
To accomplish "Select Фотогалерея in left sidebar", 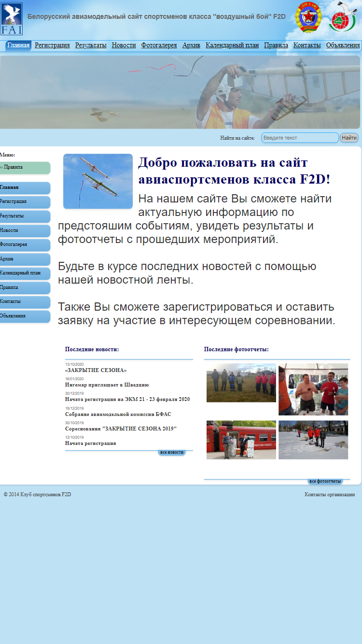I will pyautogui.click(x=25, y=245).
